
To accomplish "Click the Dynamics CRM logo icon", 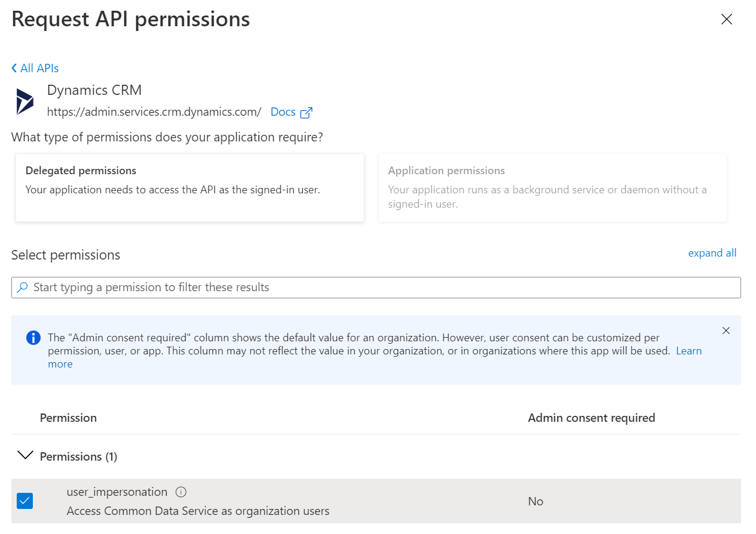I will (24, 101).
